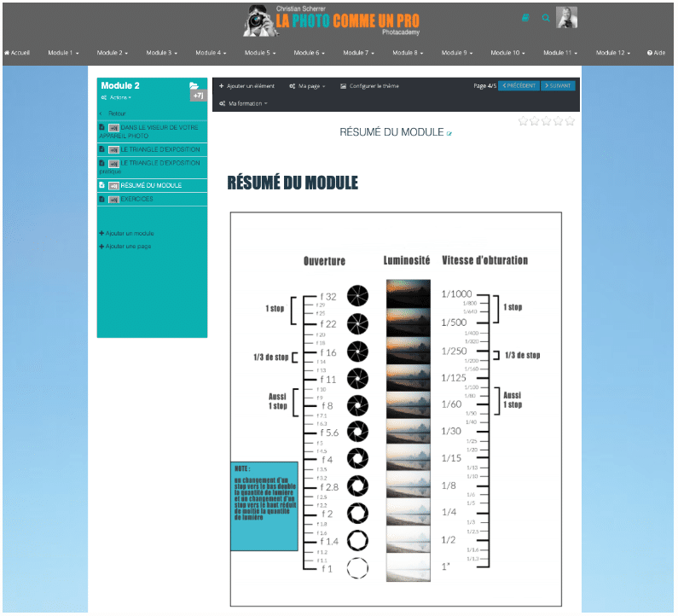Image resolution: width=678 pixels, height=616 pixels.
Task: Expand Module 4 menu
Action: coord(211,53)
